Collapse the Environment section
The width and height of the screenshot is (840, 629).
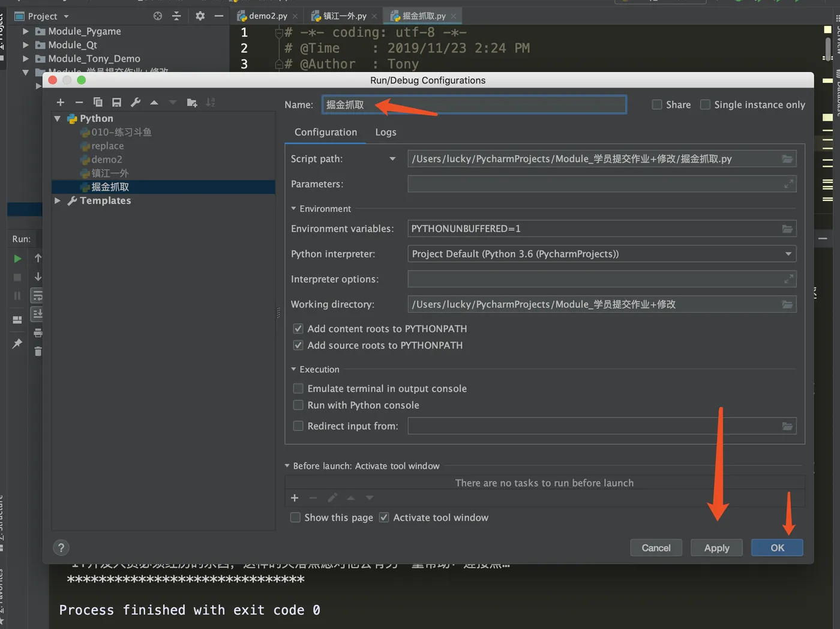point(294,209)
